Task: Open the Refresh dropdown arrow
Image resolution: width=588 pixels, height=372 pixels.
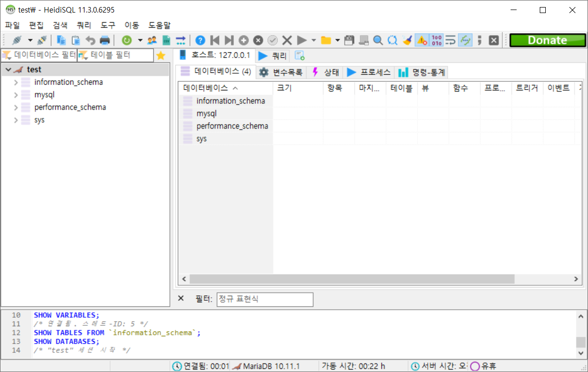Action: pos(140,40)
